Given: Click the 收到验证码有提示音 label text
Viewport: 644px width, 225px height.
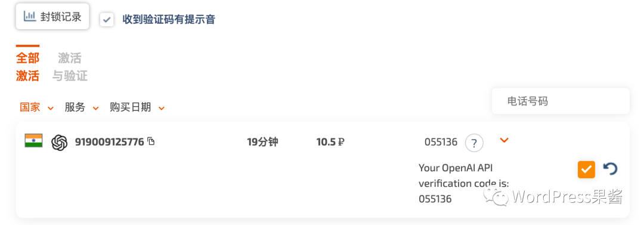Looking at the screenshot, I should [169, 19].
